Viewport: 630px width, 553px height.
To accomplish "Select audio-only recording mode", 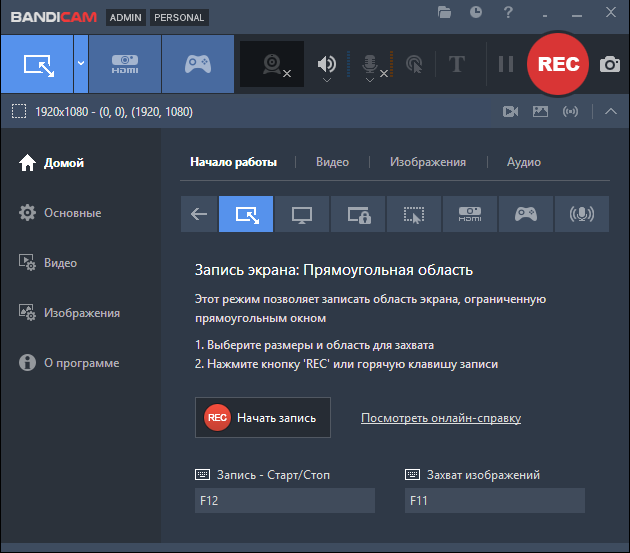I will (x=582, y=214).
